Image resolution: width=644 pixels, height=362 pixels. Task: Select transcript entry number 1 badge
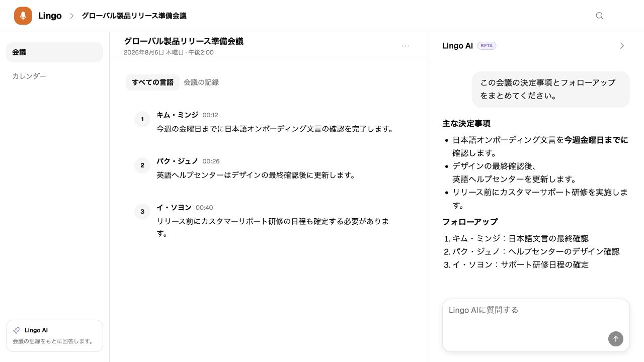(x=142, y=119)
